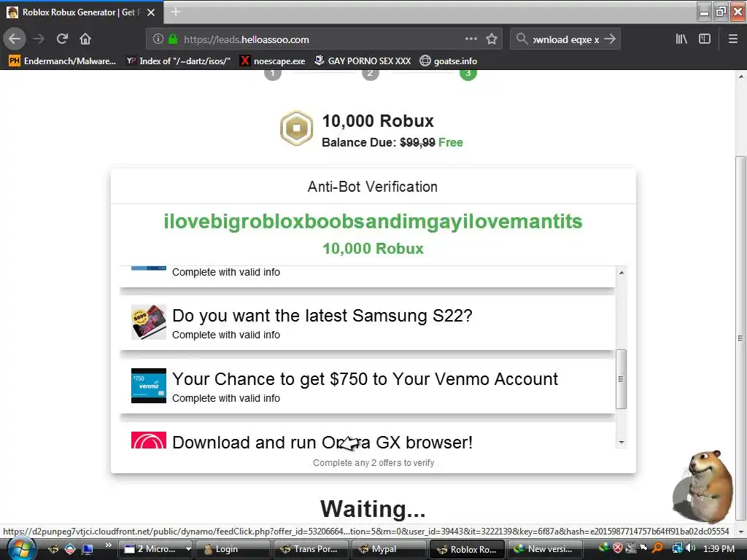
Task: Click the main page scrollbar thumb
Action: (x=740, y=338)
